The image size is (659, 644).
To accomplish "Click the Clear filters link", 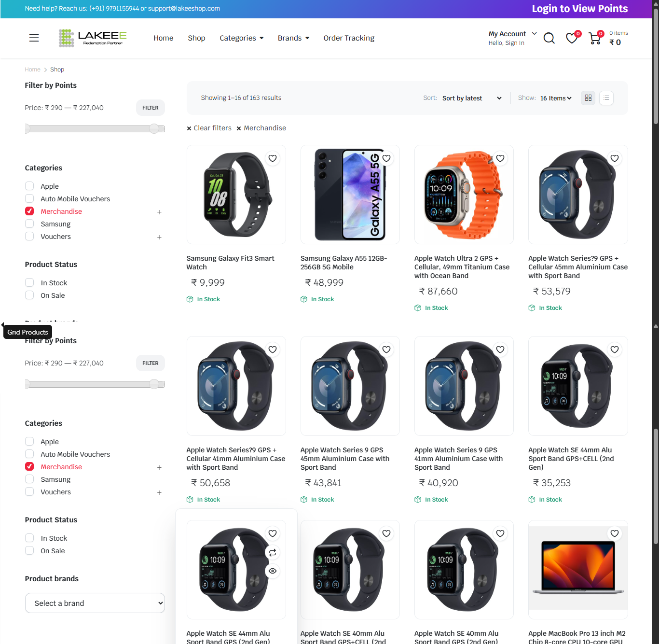I will point(209,128).
